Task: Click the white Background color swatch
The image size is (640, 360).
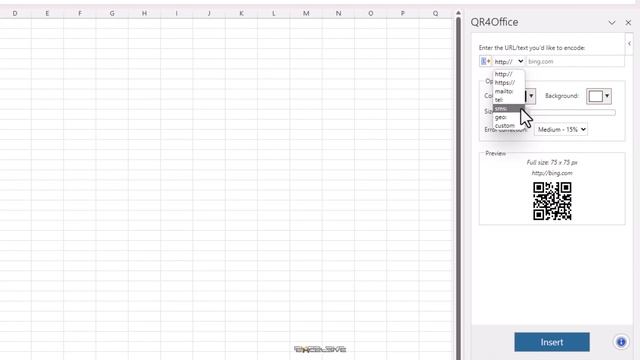Action: point(595,96)
